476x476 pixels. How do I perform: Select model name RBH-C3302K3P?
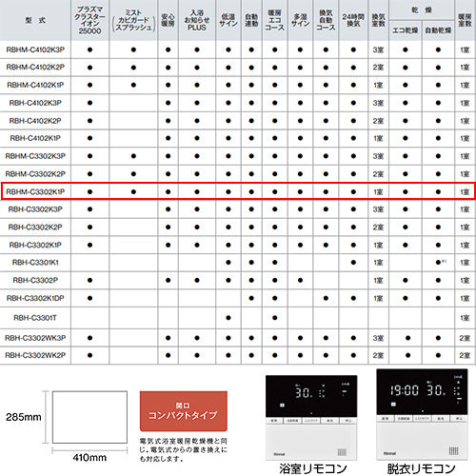click(x=35, y=209)
